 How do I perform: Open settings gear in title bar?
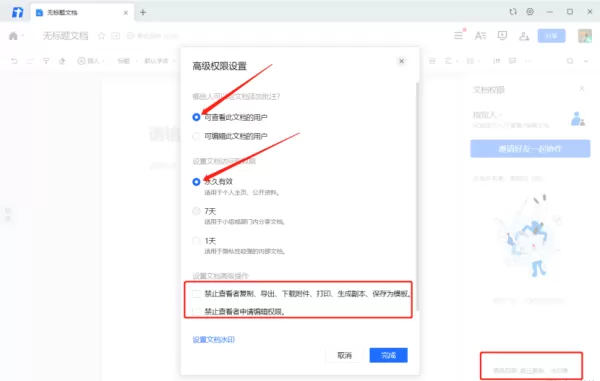coord(530,12)
